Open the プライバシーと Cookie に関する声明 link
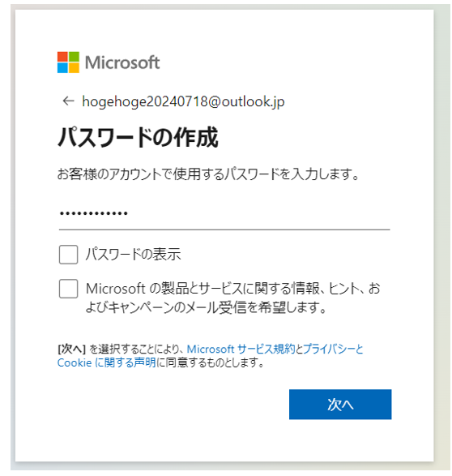This screenshot has width=452, height=476. coord(211,356)
